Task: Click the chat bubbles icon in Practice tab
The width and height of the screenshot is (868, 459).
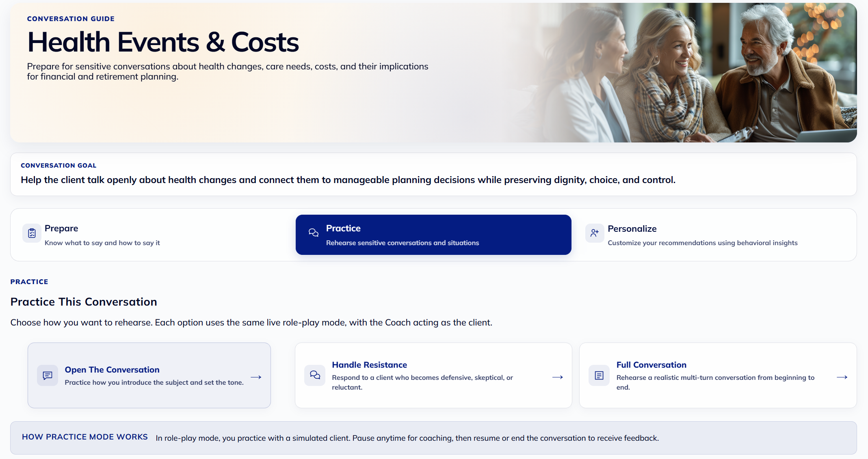Action: pos(314,233)
